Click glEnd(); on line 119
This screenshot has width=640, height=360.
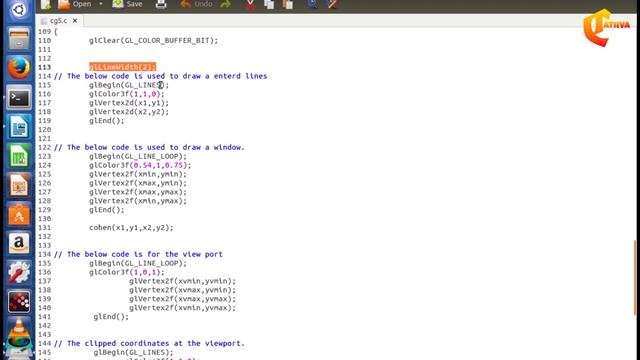107,120
